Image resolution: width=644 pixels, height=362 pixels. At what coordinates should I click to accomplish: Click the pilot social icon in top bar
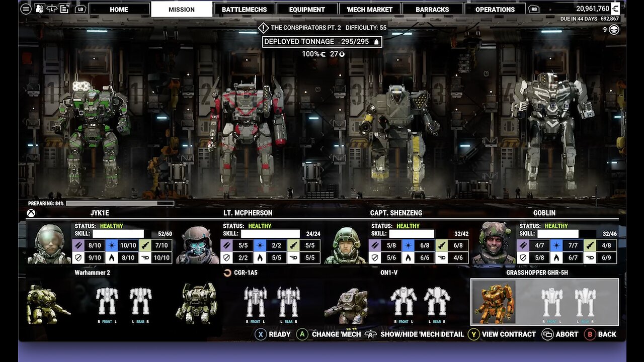click(39, 9)
